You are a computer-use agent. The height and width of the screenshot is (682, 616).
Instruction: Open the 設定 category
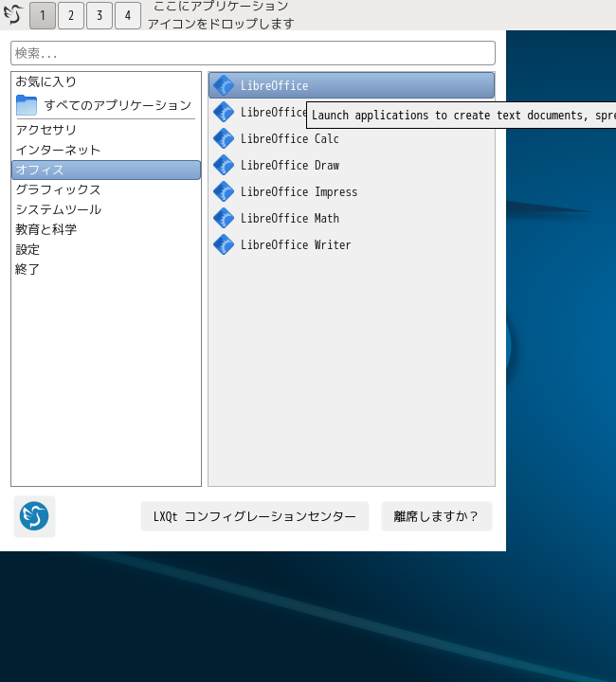(x=106, y=250)
